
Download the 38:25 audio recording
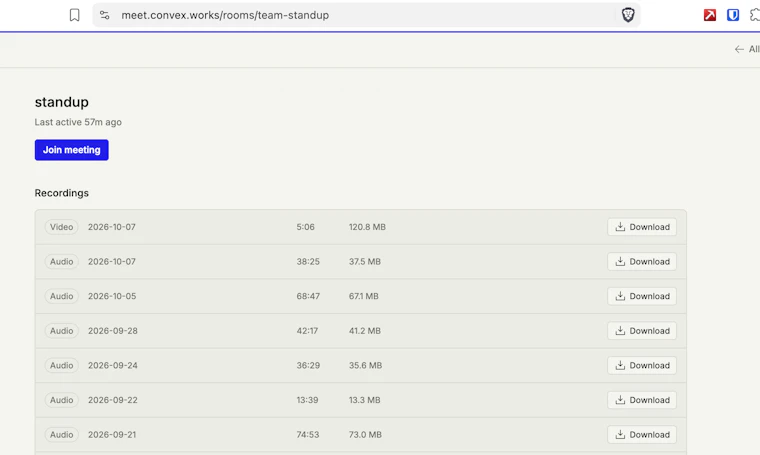click(x=642, y=262)
